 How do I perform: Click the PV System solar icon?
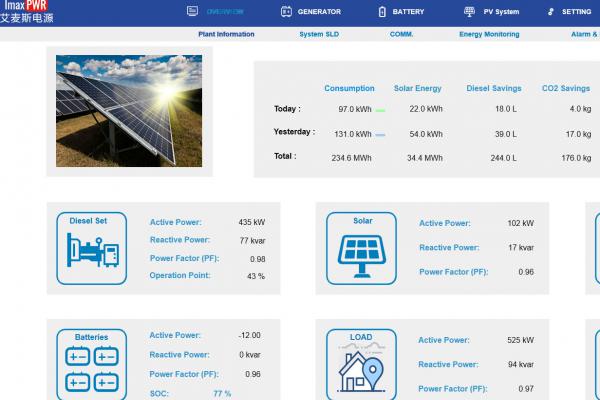470,12
